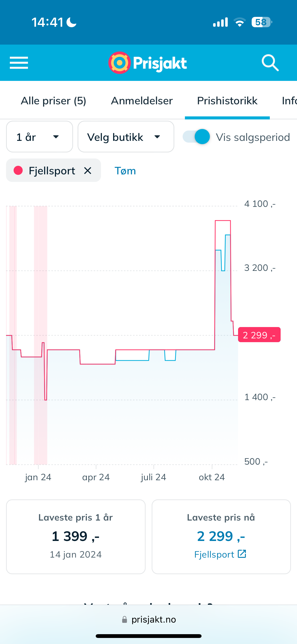Toggle the Vis salgsperioder switch
This screenshot has width=297, height=644.
[x=196, y=137]
